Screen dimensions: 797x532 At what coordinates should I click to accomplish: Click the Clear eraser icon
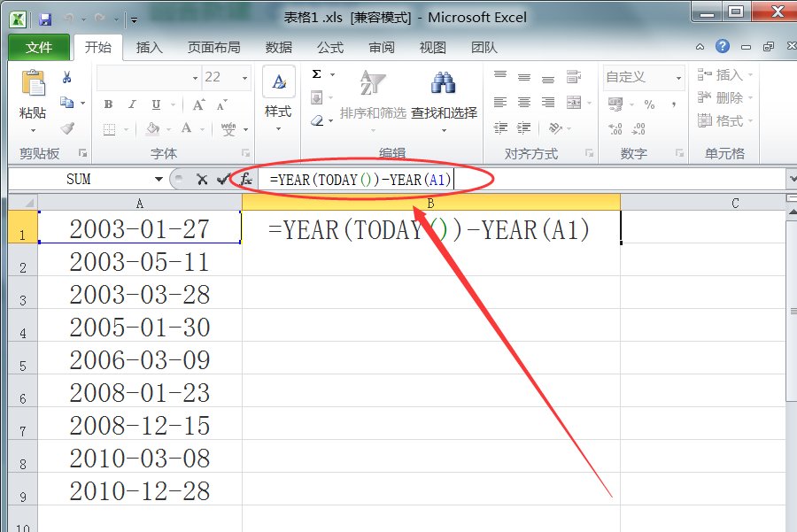[316, 121]
